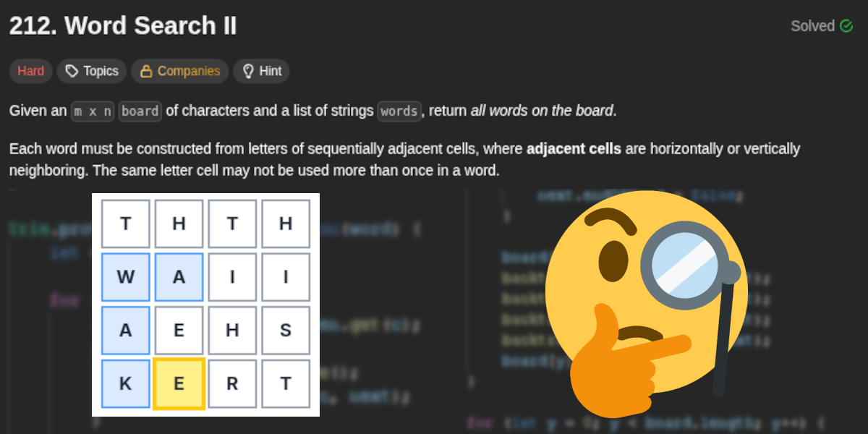
Task: Click the Topics tag icon
Action: click(72, 71)
